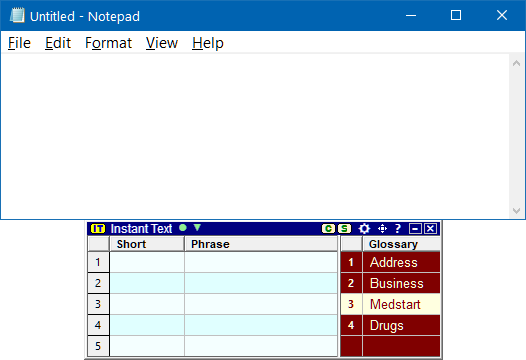The width and height of the screenshot is (526, 360).
Task: Click the Notepad icon in title bar
Action: (x=17, y=15)
